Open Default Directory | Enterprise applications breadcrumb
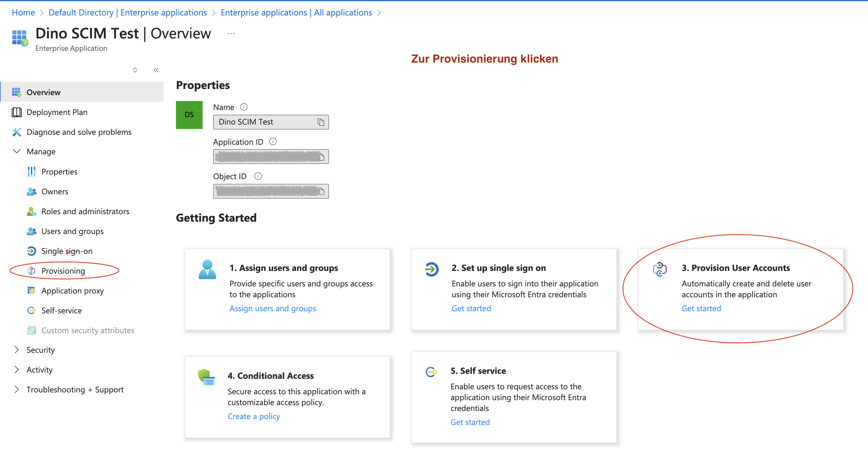 click(x=128, y=12)
